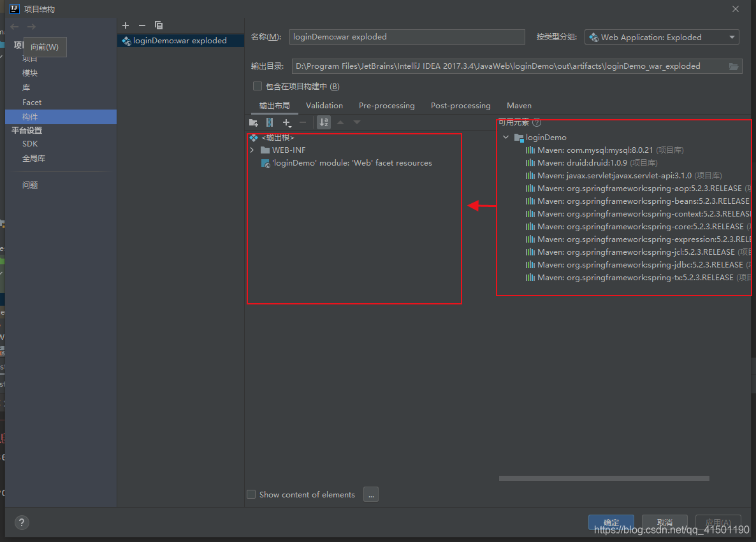Enable Show content of elements
The height and width of the screenshot is (542, 756).
pos(251,494)
